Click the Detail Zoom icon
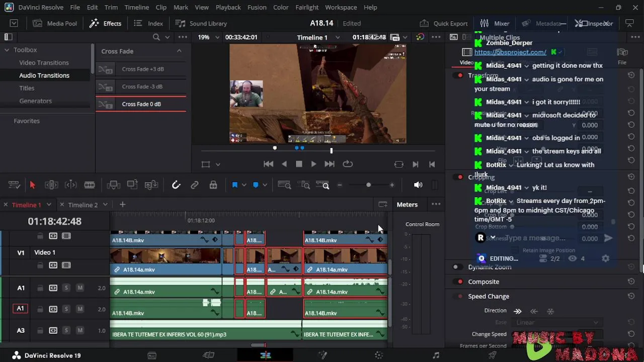This screenshot has width=644, height=362. (x=305, y=185)
